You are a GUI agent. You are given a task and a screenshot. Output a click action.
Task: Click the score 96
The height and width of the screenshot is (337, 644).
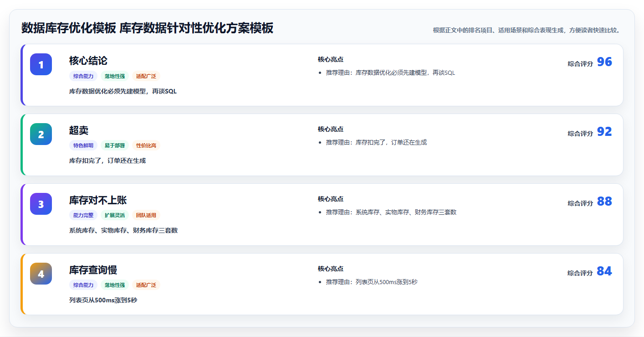coord(604,62)
